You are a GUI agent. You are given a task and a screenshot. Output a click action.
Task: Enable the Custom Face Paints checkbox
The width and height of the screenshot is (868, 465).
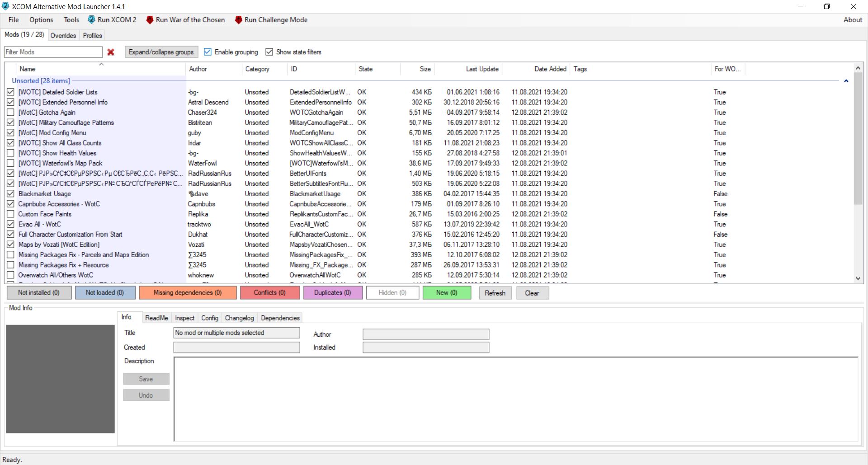click(x=10, y=214)
